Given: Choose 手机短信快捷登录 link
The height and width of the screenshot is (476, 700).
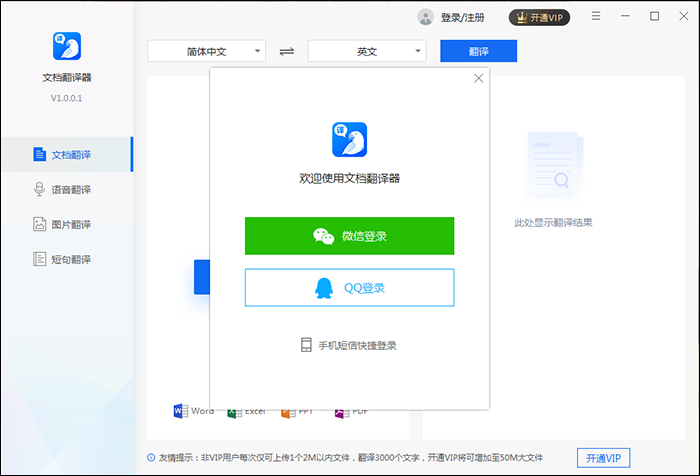Looking at the screenshot, I should point(357,346).
